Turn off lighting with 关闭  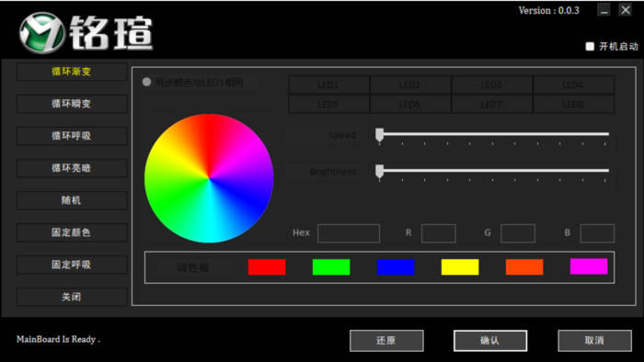coord(72,297)
